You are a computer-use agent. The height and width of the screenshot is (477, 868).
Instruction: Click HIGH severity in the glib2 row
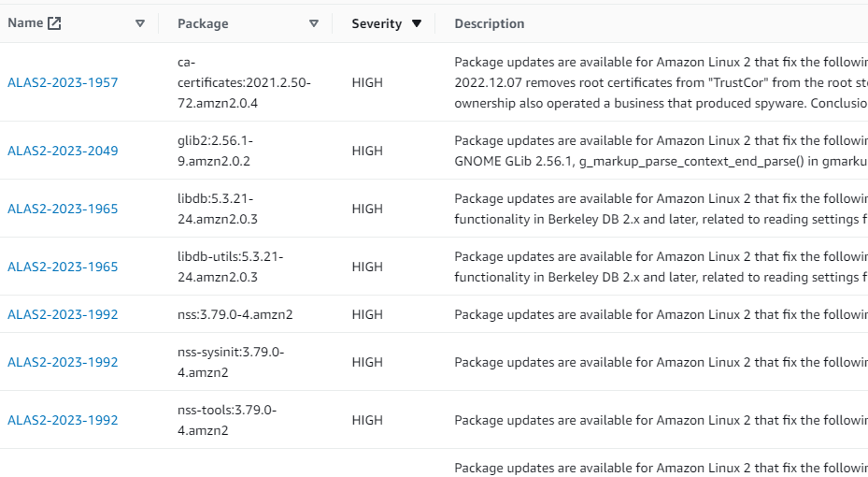click(x=367, y=151)
